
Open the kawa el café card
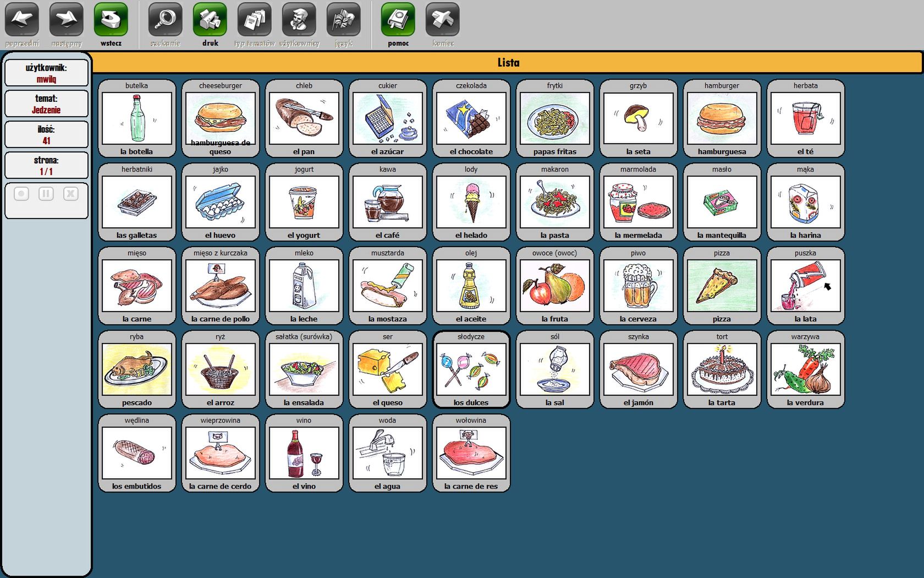[x=388, y=202]
